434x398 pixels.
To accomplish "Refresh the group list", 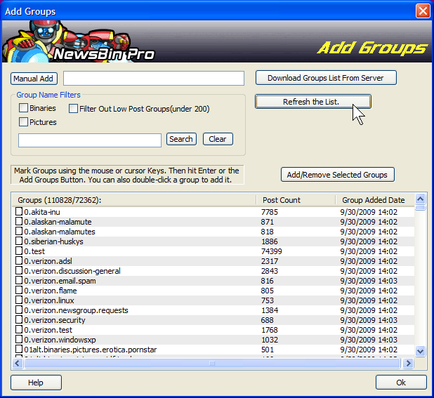I will click(313, 102).
